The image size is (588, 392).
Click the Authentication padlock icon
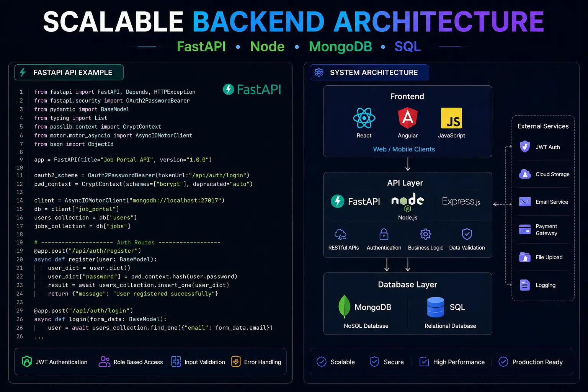pos(384,234)
